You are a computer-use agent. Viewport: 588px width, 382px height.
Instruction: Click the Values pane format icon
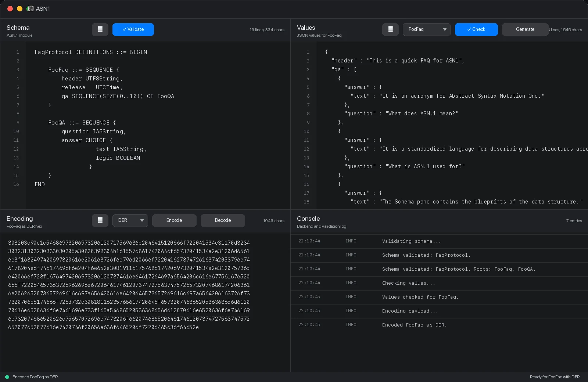tap(390, 29)
